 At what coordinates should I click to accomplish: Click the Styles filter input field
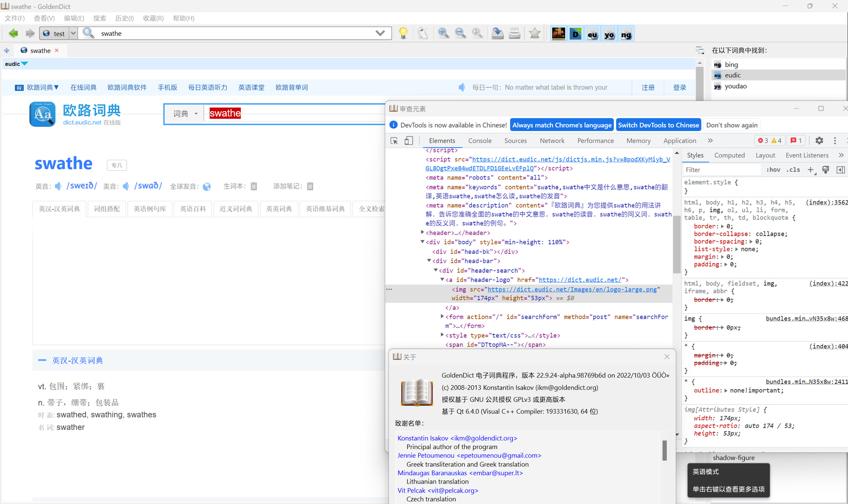pyautogui.click(x=722, y=169)
